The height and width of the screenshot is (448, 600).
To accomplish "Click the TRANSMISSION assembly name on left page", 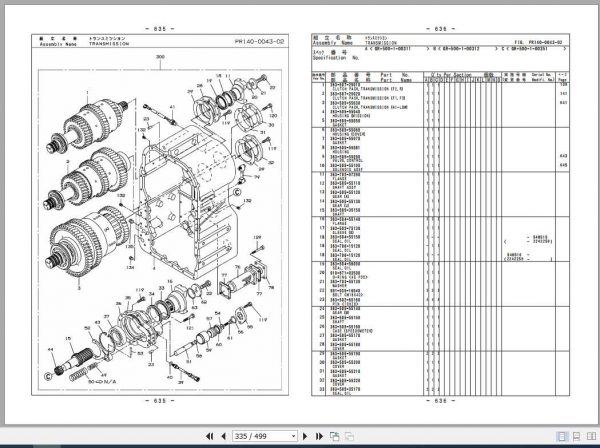I will (x=109, y=44).
